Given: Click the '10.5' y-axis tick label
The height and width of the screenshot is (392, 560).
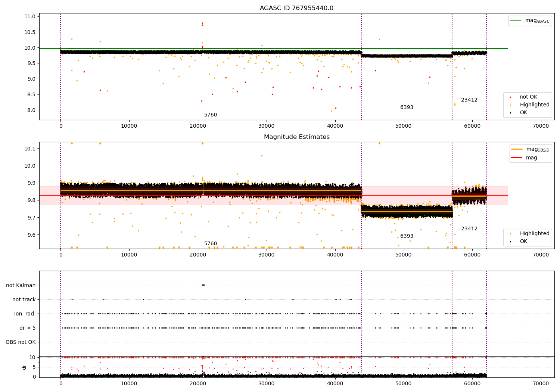Looking at the screenshot, I should coord(29,32).
